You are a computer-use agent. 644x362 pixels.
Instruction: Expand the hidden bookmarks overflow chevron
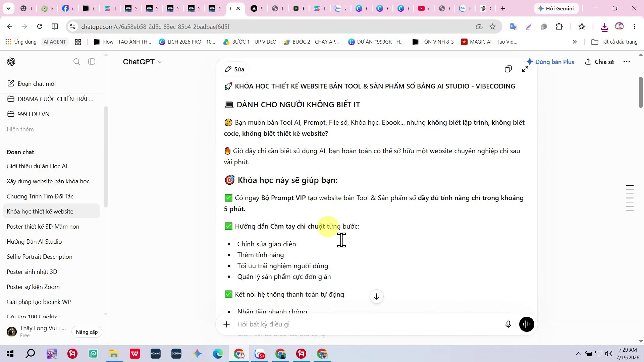pyautogui.click(x=575, y=42)
